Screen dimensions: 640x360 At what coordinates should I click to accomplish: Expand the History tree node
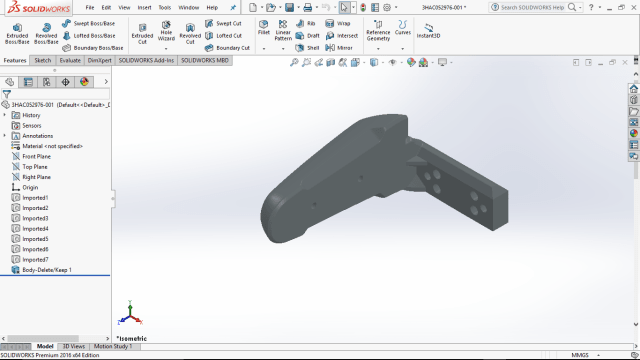[x=4, y=115]
